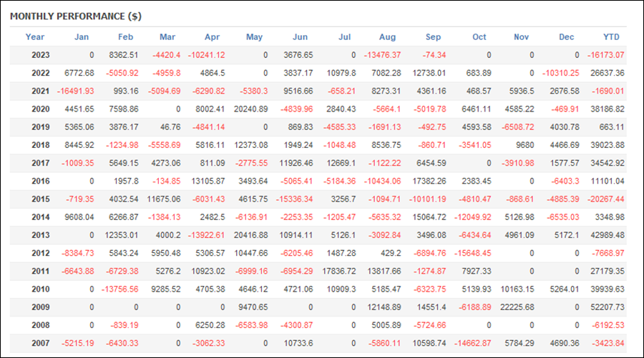Click 2013 April value -13922.61
This screenshot has width=644, height=358.
coord(207,235)
